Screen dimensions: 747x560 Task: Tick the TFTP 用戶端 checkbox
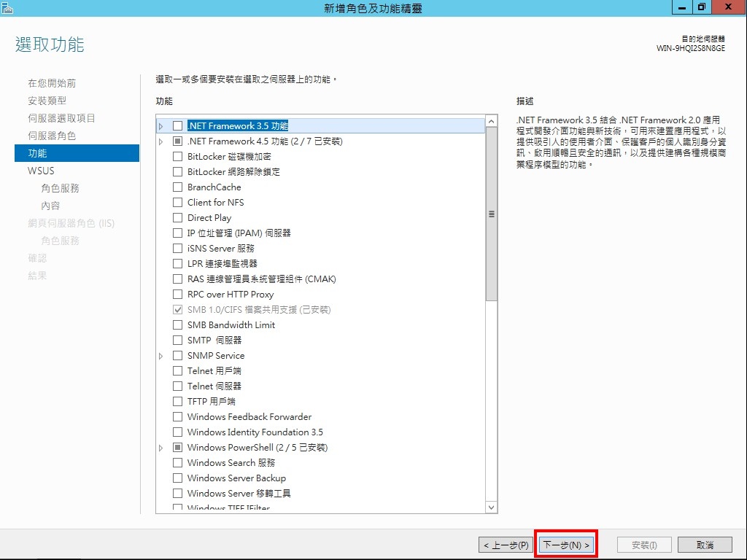[178, 402]
